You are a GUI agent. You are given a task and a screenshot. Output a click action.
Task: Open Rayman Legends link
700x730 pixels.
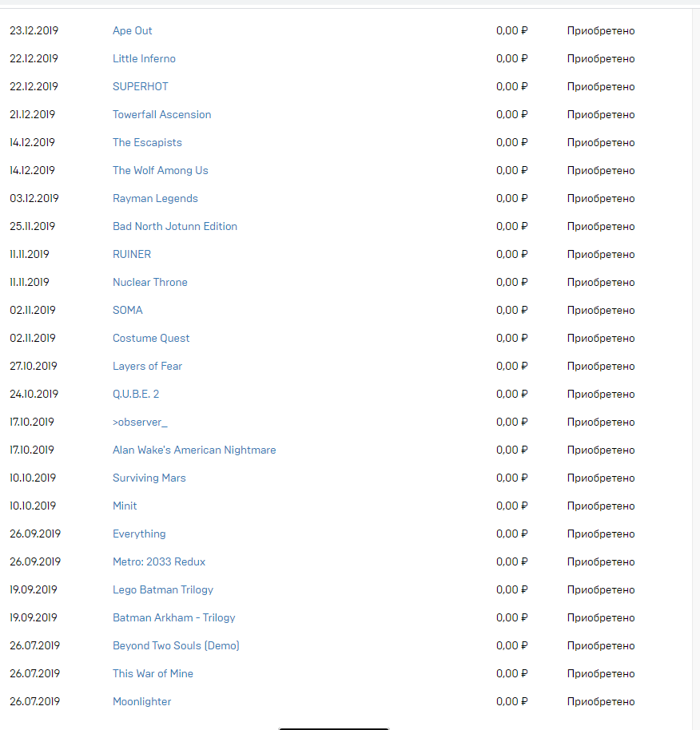click(155, 198)
